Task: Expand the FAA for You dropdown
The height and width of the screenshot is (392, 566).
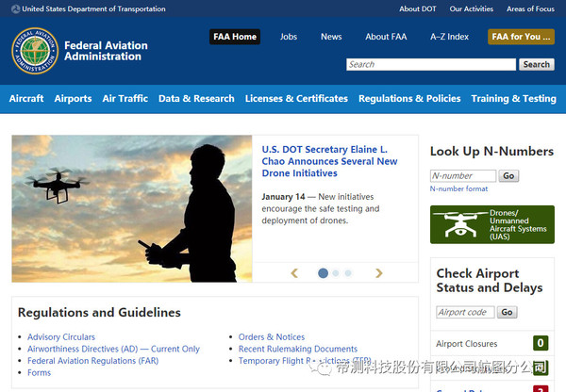Action: point(521,37)
